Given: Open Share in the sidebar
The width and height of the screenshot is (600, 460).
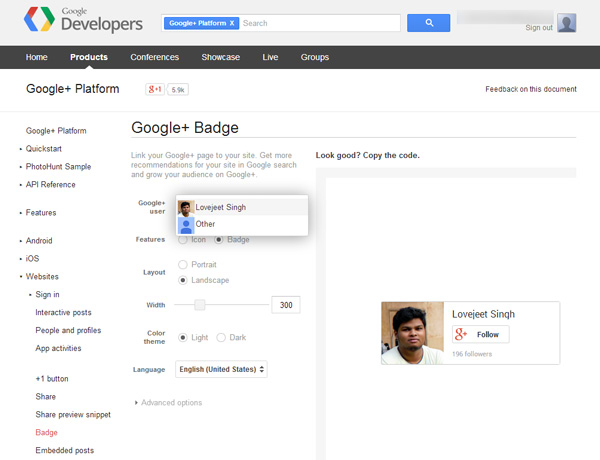Looking at the screenshot, I should point(46,396).
